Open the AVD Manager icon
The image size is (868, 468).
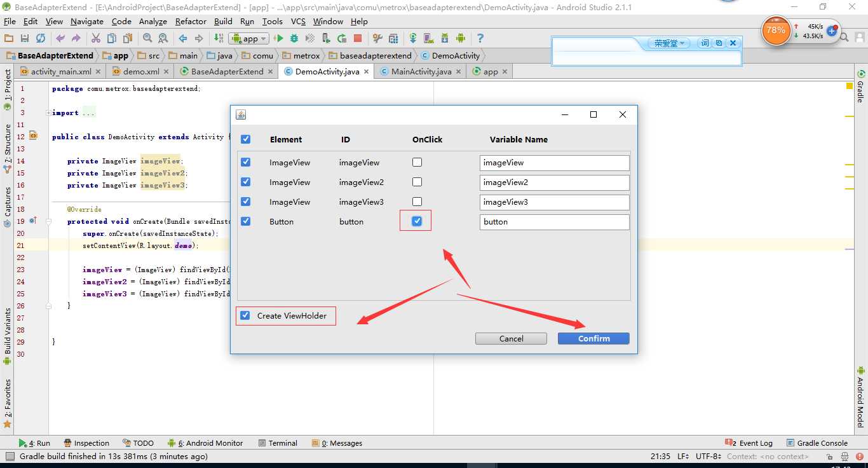click(429, 38)
